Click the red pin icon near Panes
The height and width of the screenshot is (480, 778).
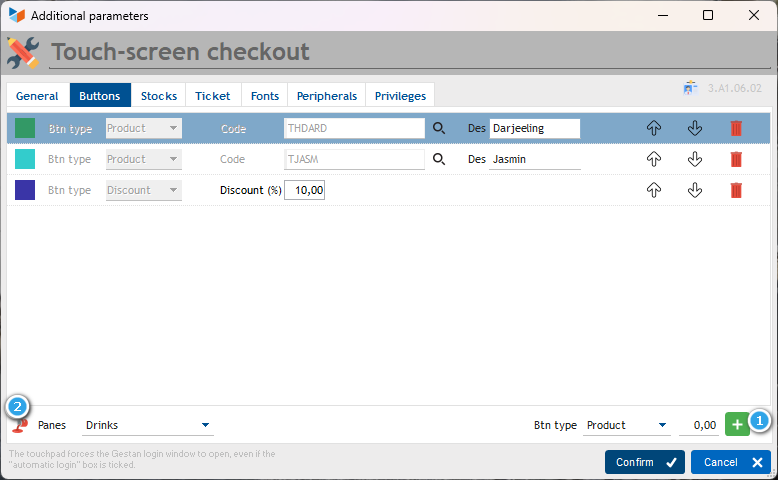point(19,425)
